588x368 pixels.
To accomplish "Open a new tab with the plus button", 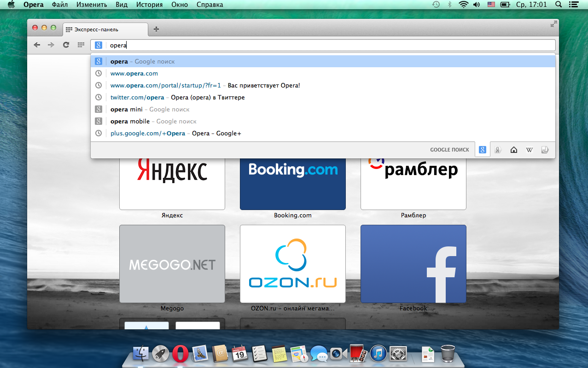I will point(156,29).
